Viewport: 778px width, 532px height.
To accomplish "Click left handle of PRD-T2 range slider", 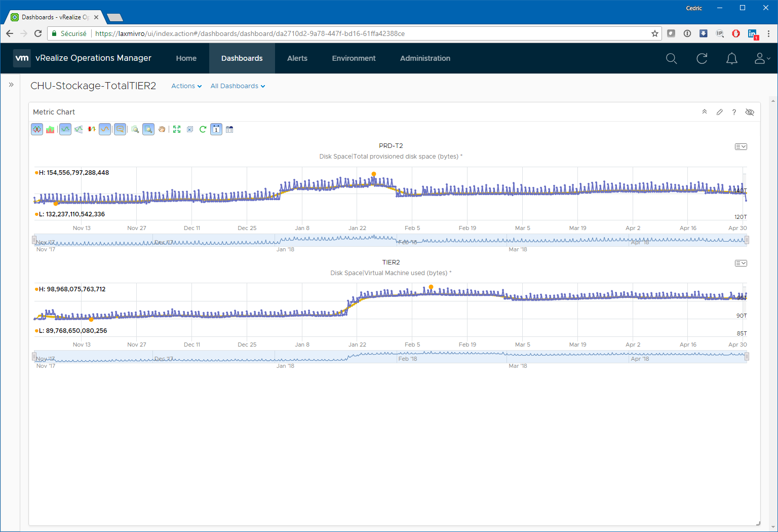I will [34, 240].
